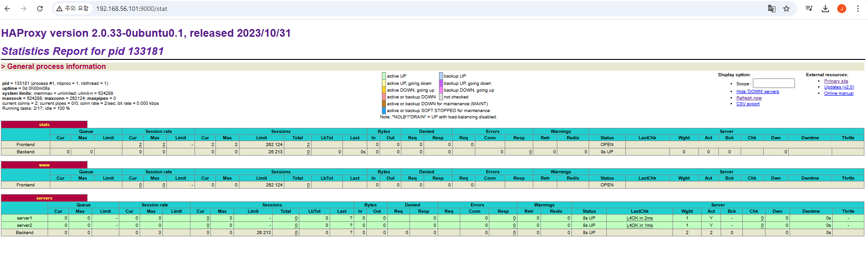Click the translate page icon
The height and width of the screenshot is (264, 868).
click(771, 9)
